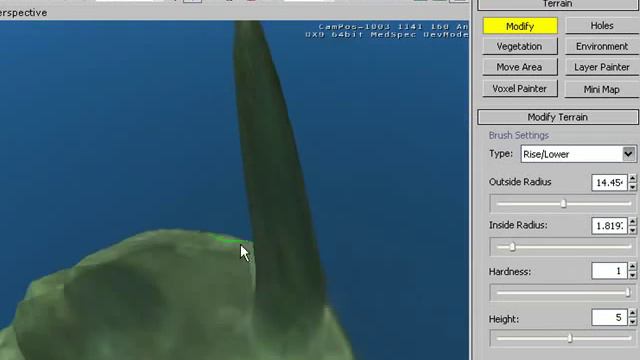Image resolution: width=640 pixels, height=360 pixels.
Task: Open the Holes tool
Action: pos(602,26)
